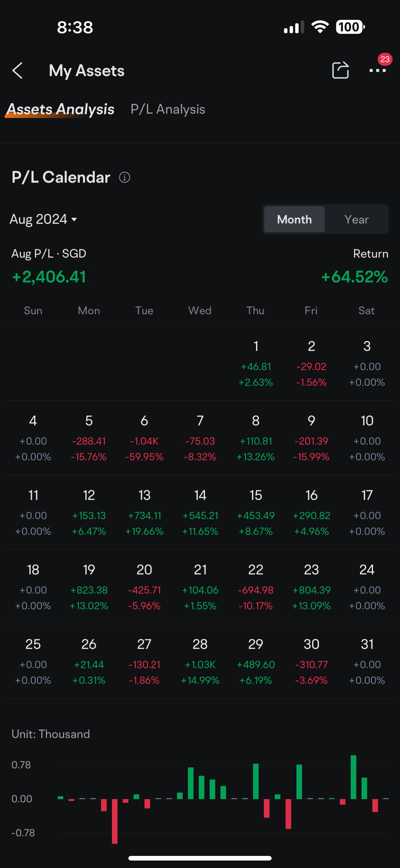Select August 8 with +110.81
Image resolution: width=400 pixels, height=868 pixels.
click(256, 438)
